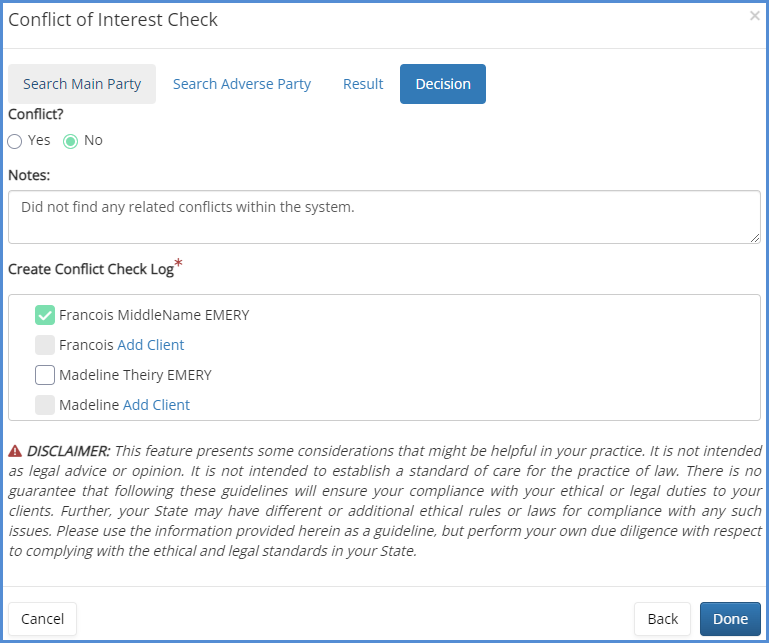Uncheck Francois MiddleName EMERY checkbox
Image resolution: width=769 pixels, height=643 pixels.
point(45,315)
